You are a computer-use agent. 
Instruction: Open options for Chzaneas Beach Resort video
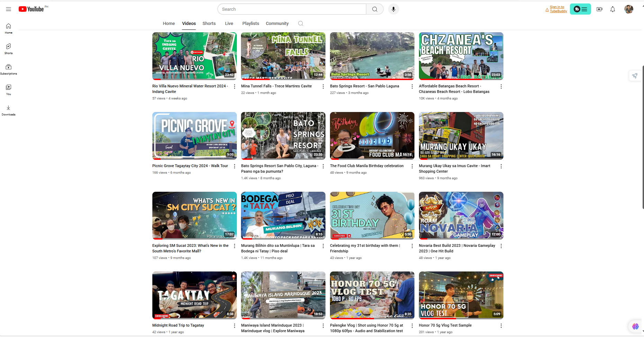pos(501,87)
